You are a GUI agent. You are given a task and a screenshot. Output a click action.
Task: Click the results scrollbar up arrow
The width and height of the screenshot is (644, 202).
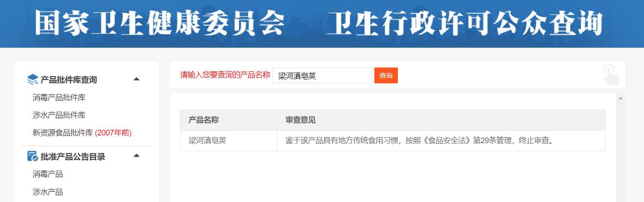620,98
